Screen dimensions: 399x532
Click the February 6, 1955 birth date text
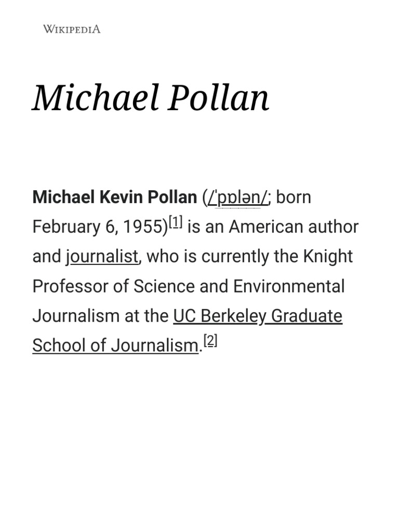(98, 227)
